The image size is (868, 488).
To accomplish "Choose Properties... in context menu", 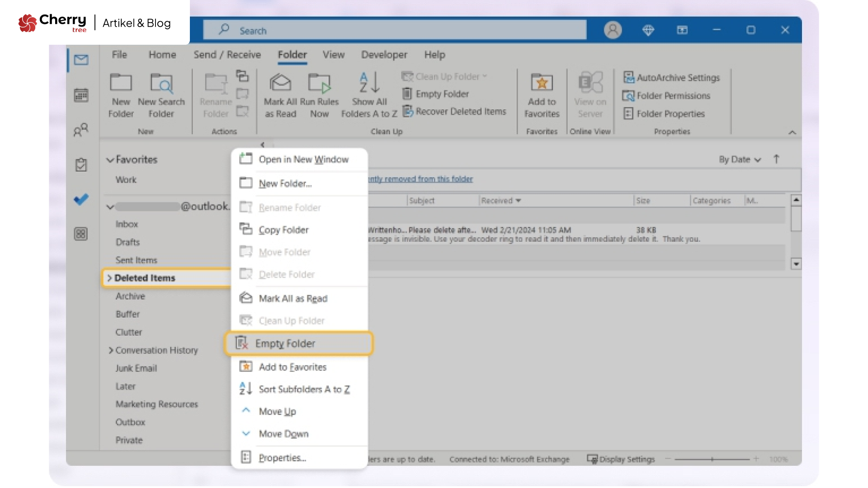I will pos(299,458).
